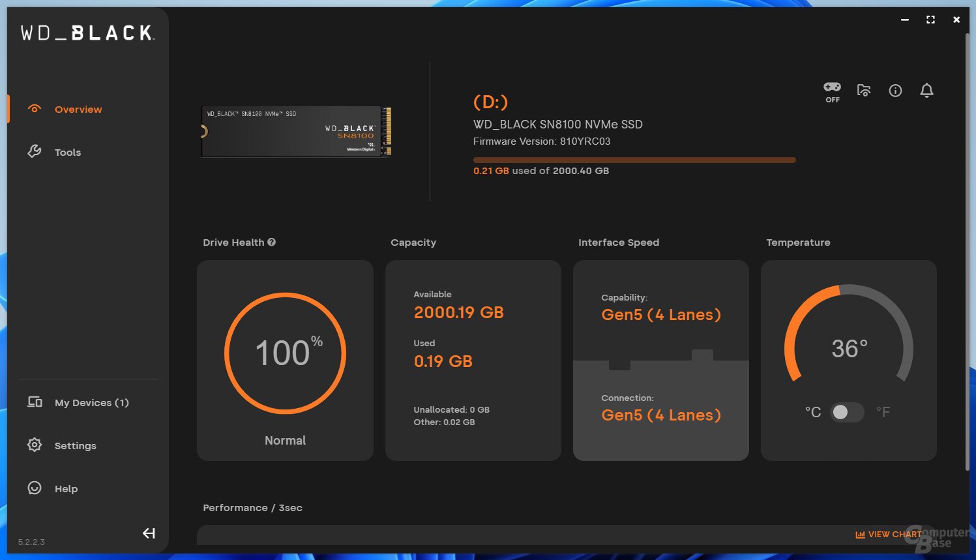Open Settings in the sidebar

(x=76, y=446)
